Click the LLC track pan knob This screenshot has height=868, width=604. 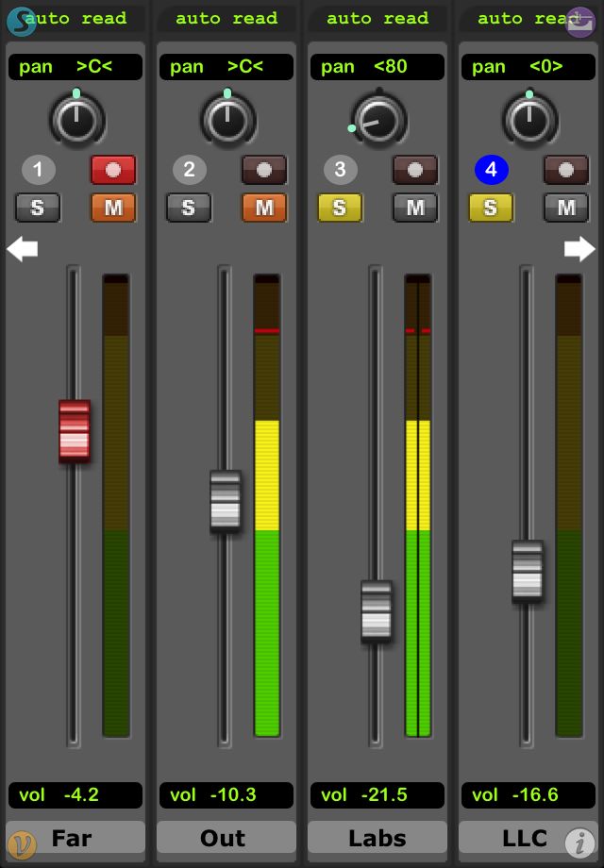[529, 119]
